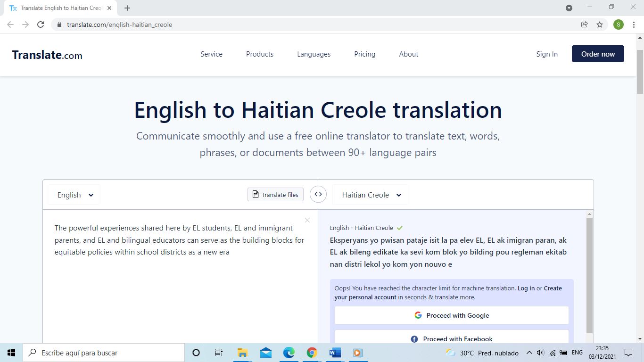This screenshot has height=362, width=644.
Task: Open the tab search dropdown in Chrome
Action: tap(569, 8)
